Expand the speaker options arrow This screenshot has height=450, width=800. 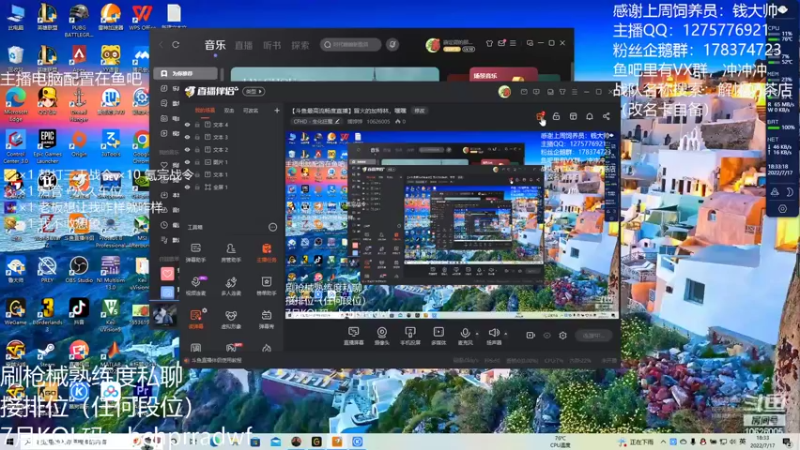(x=506, y=334)
